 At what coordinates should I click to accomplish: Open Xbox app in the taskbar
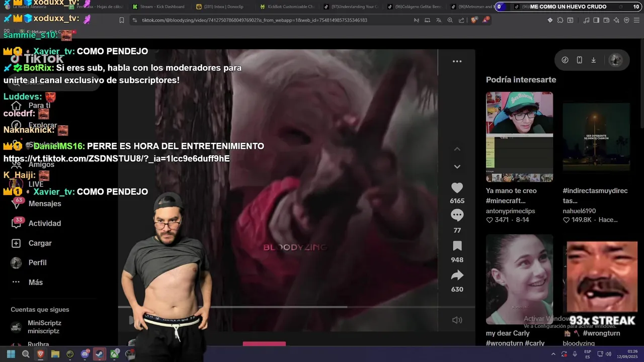pos(115,354)
